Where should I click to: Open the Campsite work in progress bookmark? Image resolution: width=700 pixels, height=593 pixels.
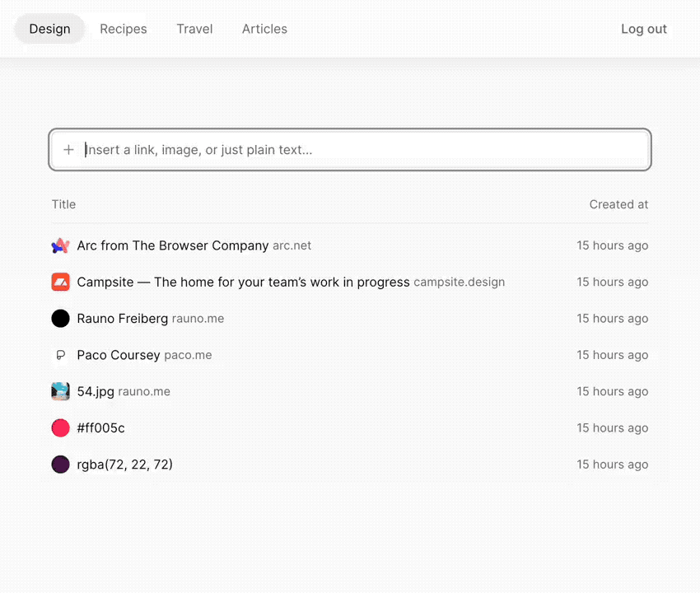[x=243, y=282]
